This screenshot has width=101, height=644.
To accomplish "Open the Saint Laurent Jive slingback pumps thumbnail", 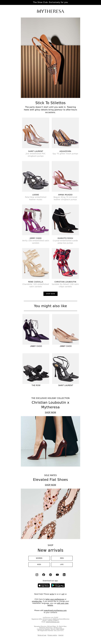I will point(36,133).
